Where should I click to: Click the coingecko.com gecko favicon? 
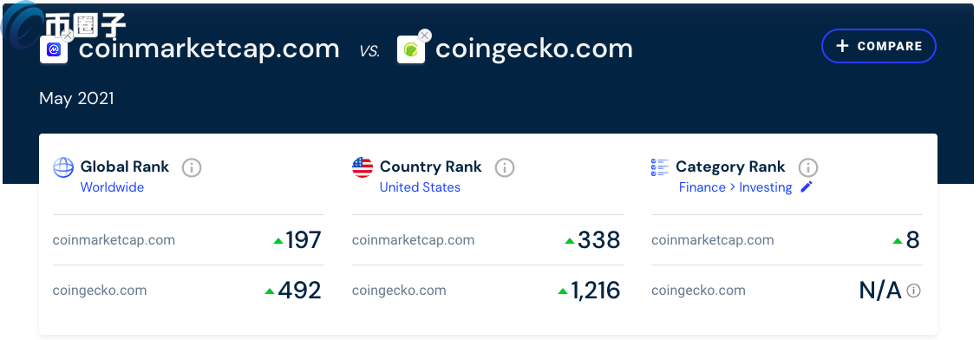pos(410,49)
